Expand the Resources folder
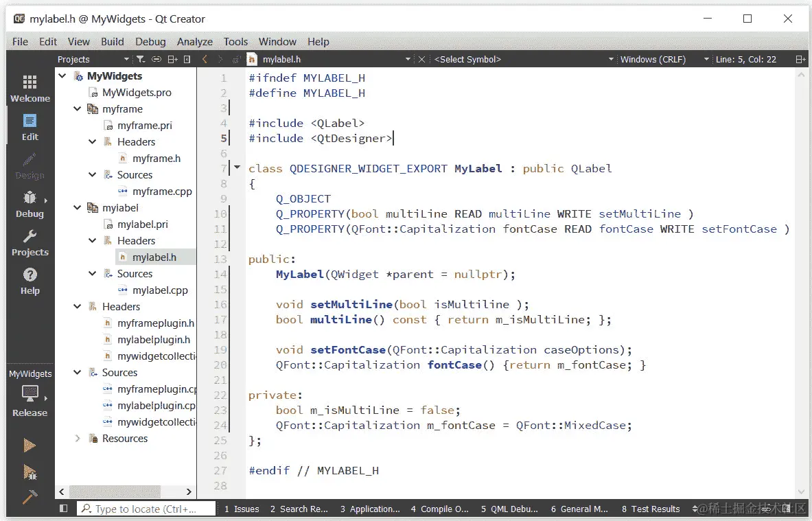The width and height of the screenshot is (812, 521). [77, 438]
